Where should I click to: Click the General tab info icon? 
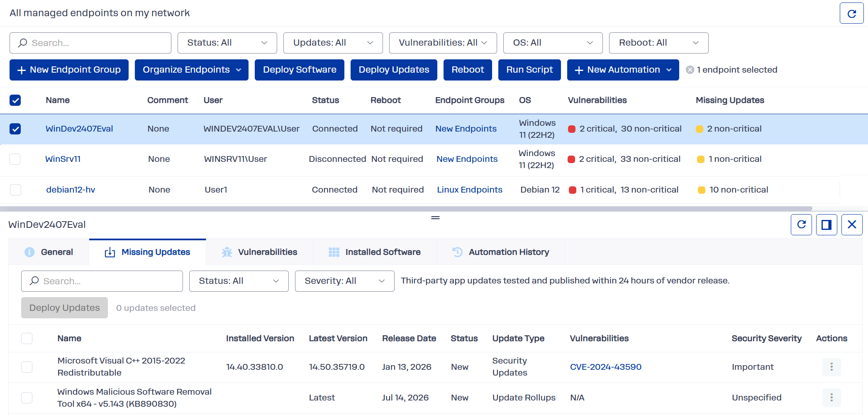(29, 252)
